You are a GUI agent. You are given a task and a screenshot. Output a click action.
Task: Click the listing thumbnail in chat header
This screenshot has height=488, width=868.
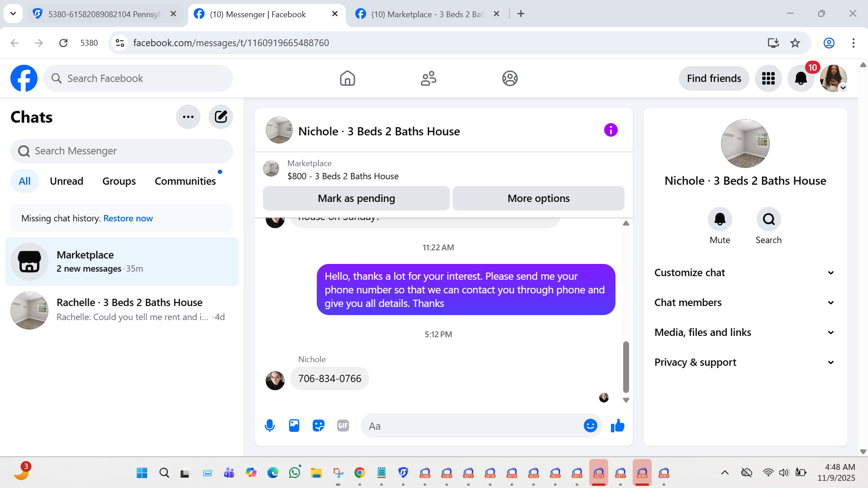pyautogui.click(x=279, y=130)
